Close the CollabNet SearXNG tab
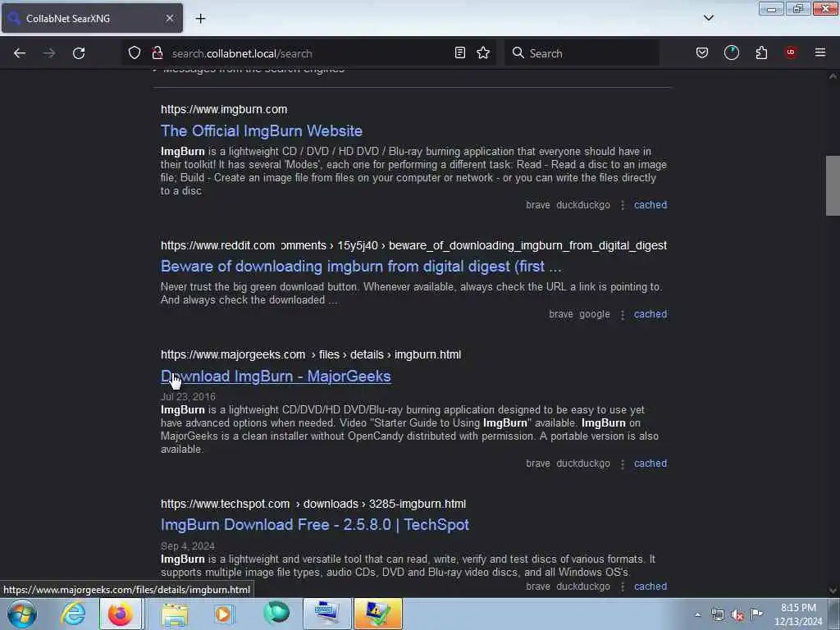The image size is (840, 630). [x=169, y=18]
